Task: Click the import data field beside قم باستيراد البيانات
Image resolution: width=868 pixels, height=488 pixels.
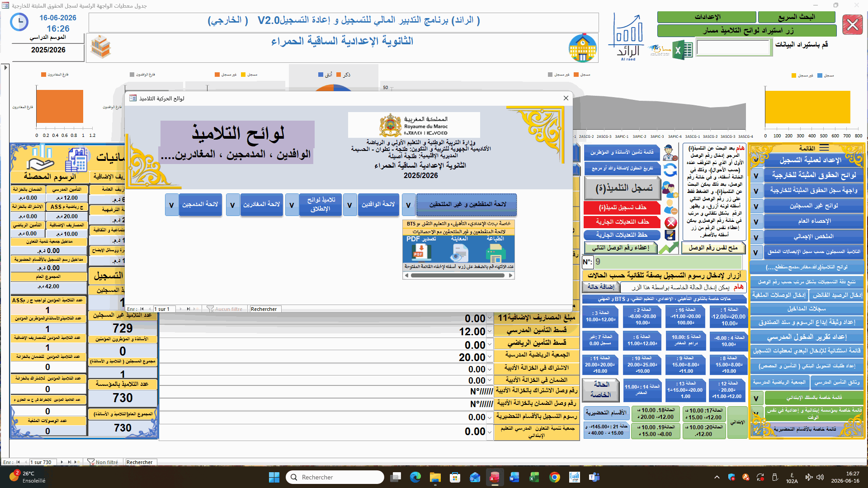Action: 733,47
